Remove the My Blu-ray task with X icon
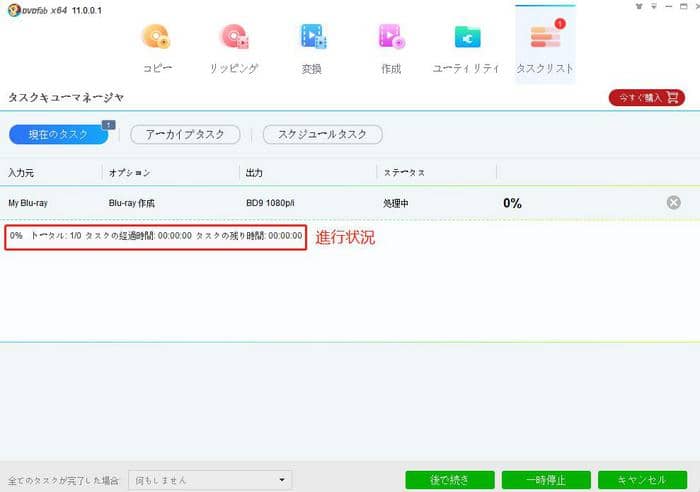Screen dimensions: 700x492 pos(674,203)
